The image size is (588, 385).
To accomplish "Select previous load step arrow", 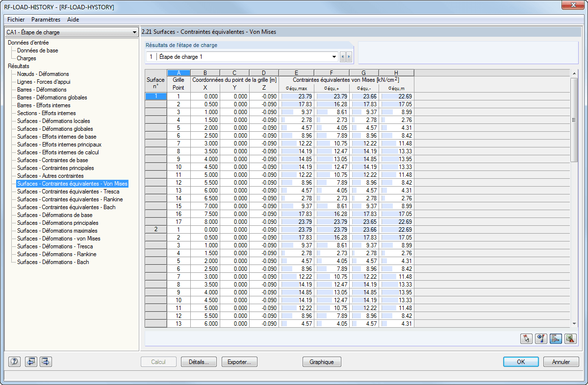I will coord(342,57).
